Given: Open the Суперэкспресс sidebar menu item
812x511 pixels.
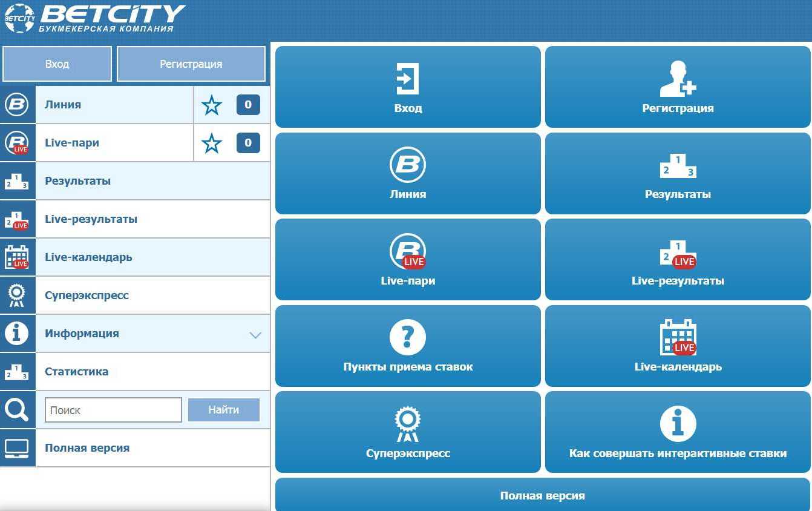Looking at the screenshot, I should [x=153, y=295].
